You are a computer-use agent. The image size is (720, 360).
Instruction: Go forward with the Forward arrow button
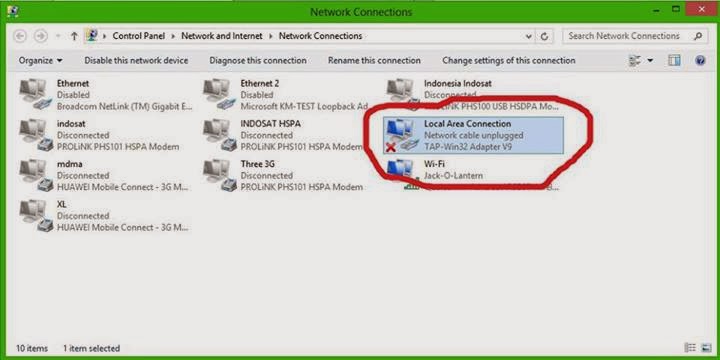(41, 36)
